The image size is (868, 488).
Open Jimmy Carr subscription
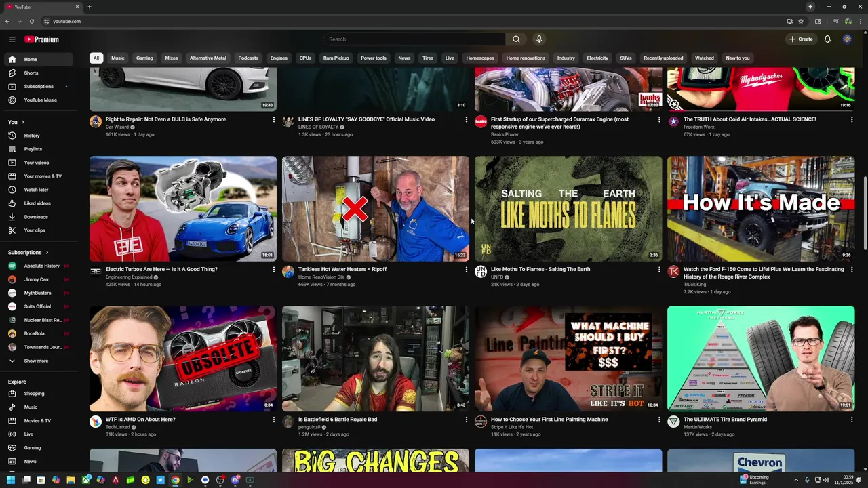(x=38, y=279)
